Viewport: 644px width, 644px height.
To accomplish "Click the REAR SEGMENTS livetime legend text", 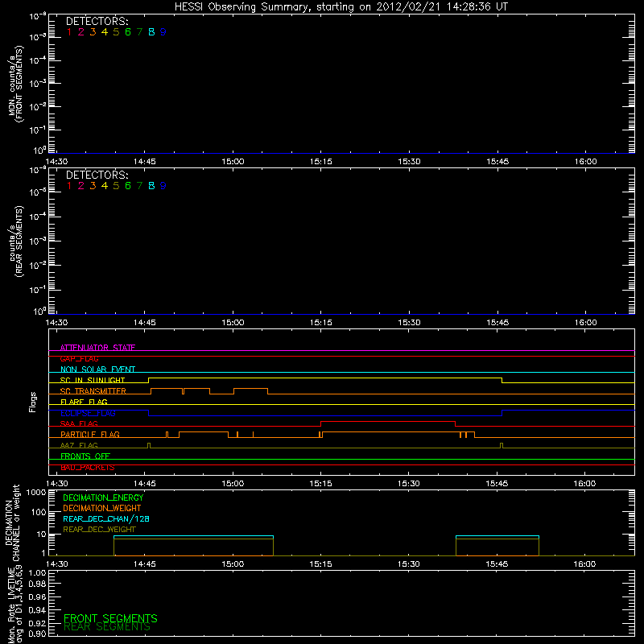I will coord(107,627).
